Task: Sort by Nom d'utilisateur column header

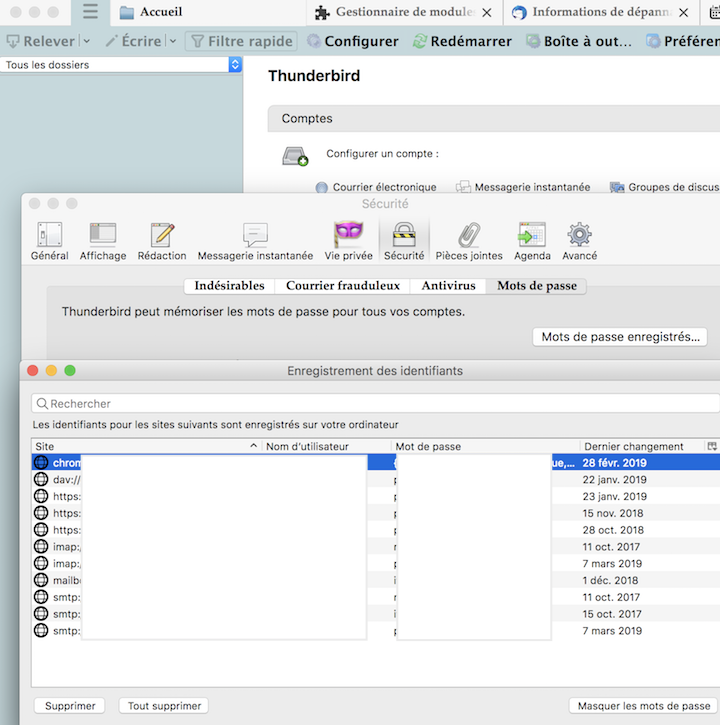Action: tap(326, 446)
